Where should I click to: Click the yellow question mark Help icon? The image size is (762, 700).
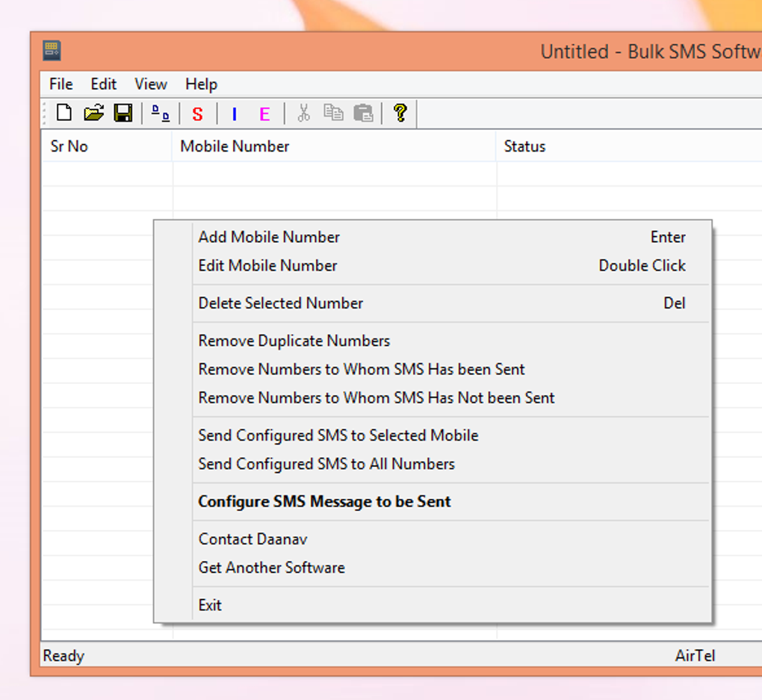400,114
